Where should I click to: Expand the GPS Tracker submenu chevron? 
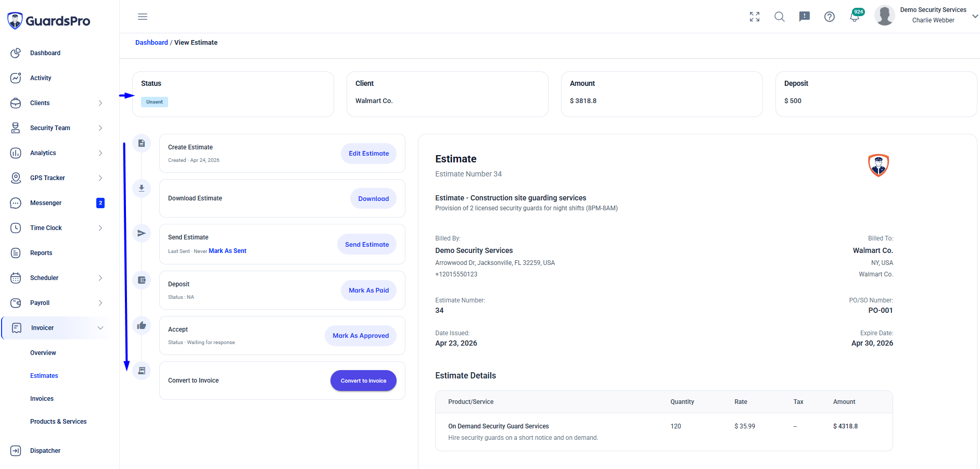coord(100,178)
